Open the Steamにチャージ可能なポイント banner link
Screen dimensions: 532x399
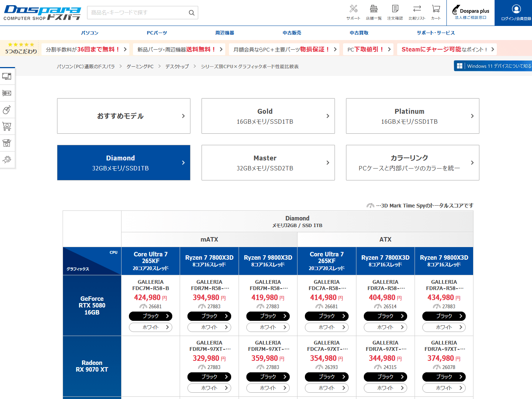click(x=447, y=49)
